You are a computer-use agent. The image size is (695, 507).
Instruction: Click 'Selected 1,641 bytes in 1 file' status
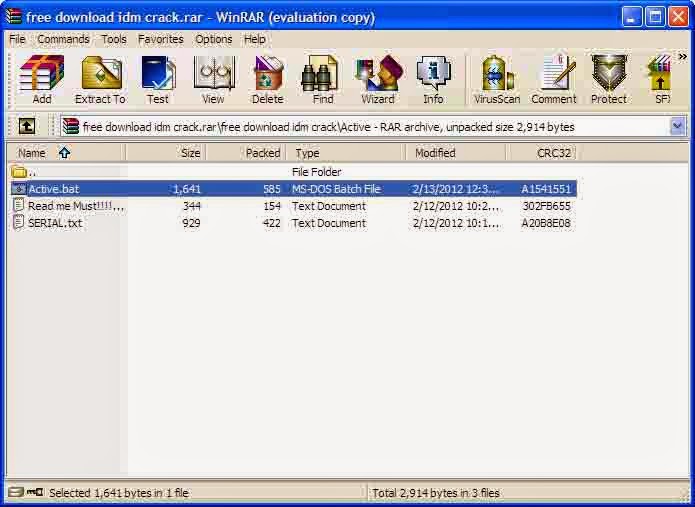(x=119, y=493)
